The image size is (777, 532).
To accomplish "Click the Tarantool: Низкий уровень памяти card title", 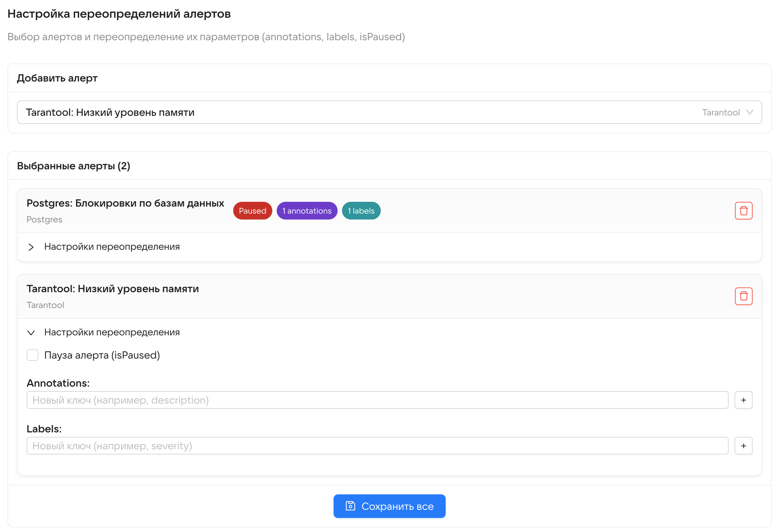I will [113, 289].
